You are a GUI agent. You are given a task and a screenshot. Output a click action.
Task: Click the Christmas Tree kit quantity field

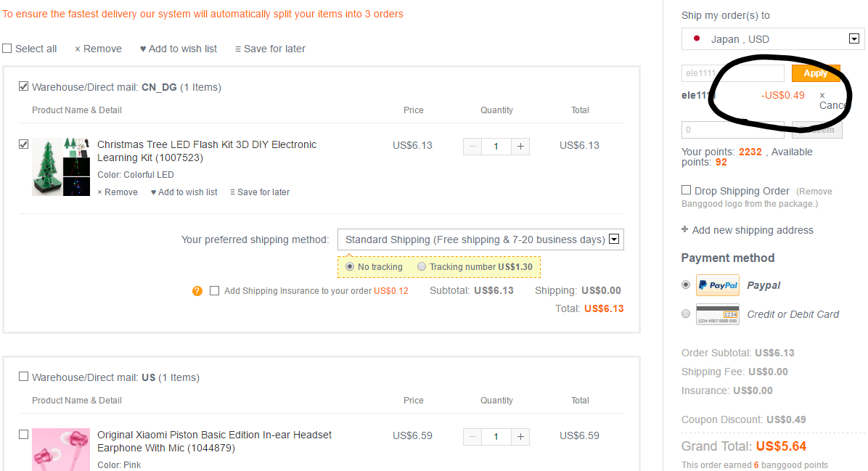tap(496, 147)
